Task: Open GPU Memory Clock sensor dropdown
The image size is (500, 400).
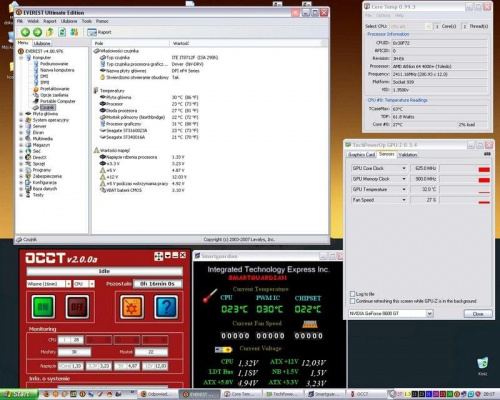Action: [404, 179]
